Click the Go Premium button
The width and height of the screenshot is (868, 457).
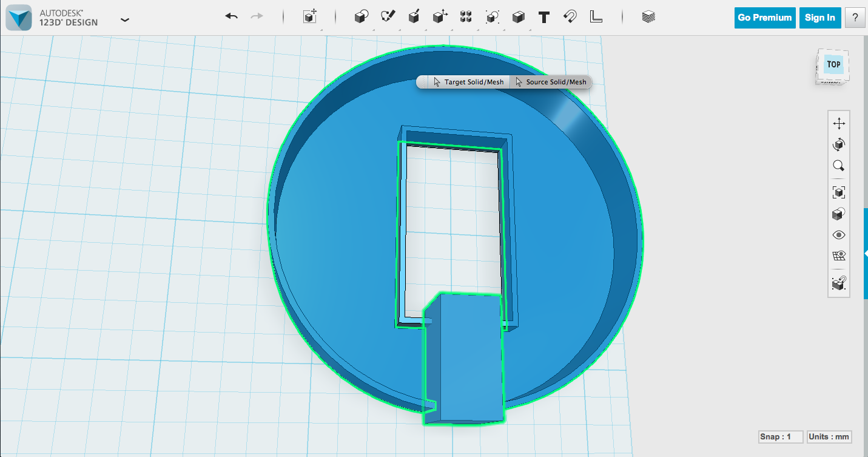click(764, 18)
